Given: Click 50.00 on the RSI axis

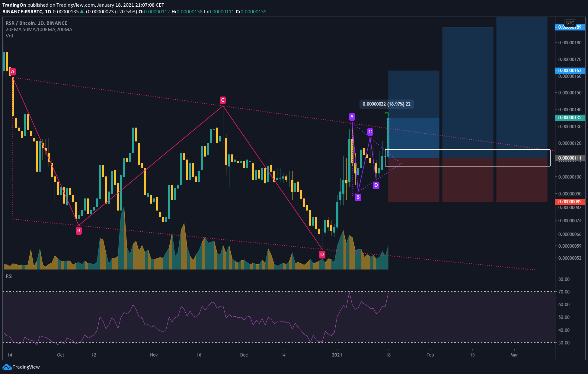Looking at the screenshot, I should click(564, 317).
